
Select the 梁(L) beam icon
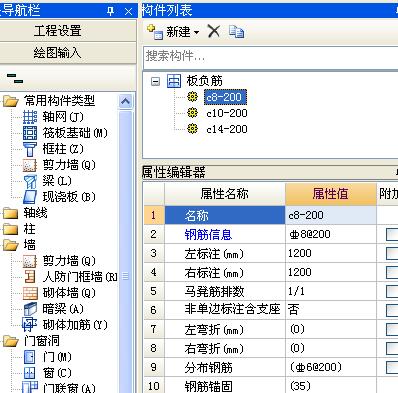pyautogui.click(x=30, y=181)
